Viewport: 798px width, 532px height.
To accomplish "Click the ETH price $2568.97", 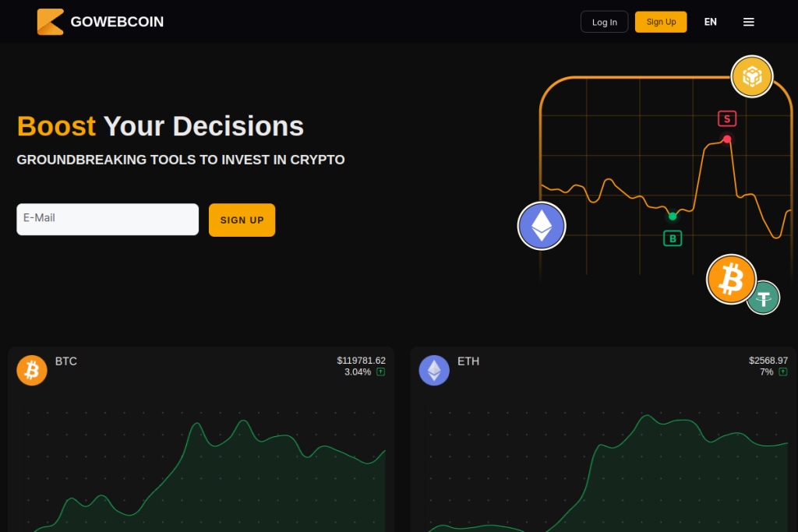I will point(768,361).
